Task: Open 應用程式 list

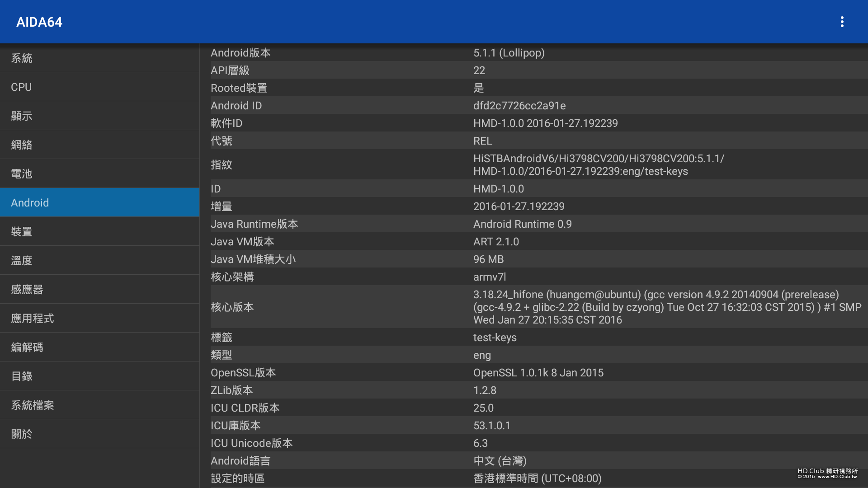Action: [99, 319]
